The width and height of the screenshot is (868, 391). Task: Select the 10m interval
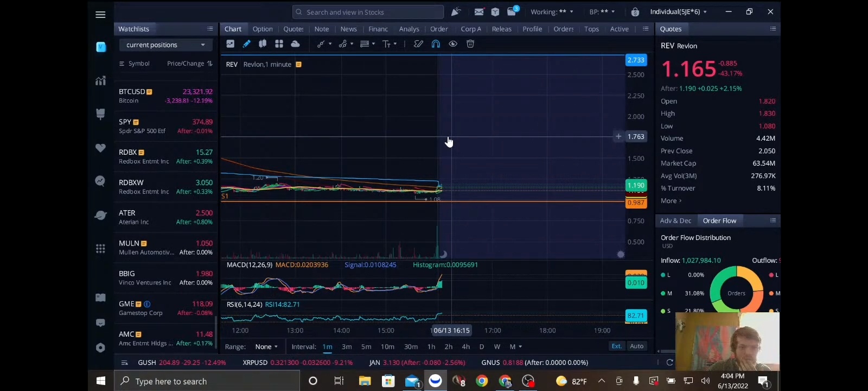(387, 346)
